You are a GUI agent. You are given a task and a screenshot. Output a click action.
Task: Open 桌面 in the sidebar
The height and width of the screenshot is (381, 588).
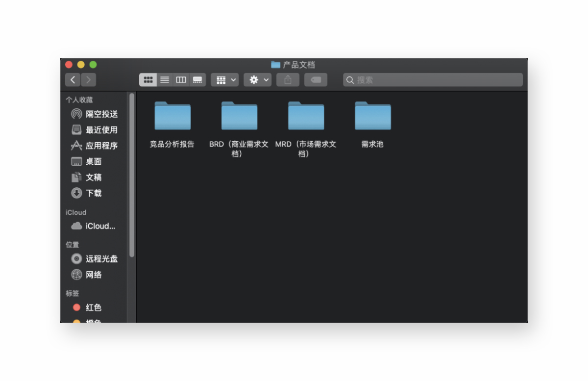(95, 161)
